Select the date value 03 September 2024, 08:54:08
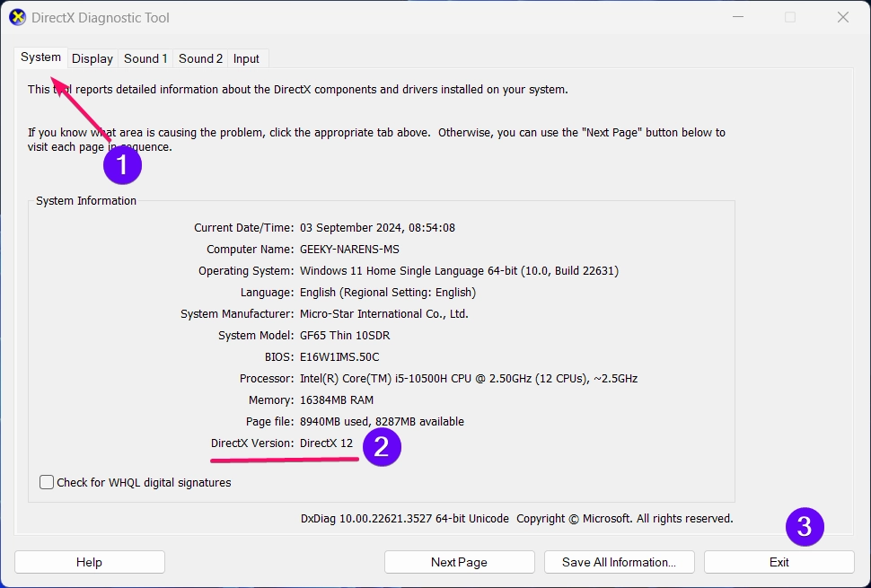This screenshot has width=871, height=588. pos(377,228)
